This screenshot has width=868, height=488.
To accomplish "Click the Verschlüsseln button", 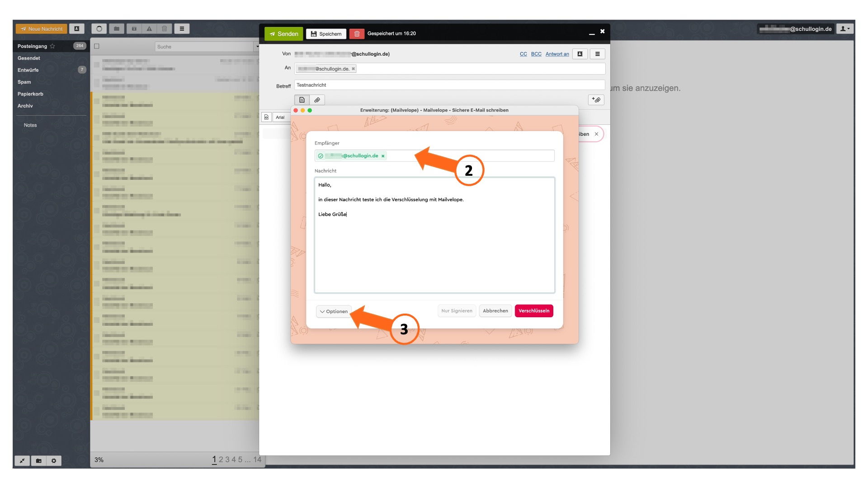I will coord(534,311).
